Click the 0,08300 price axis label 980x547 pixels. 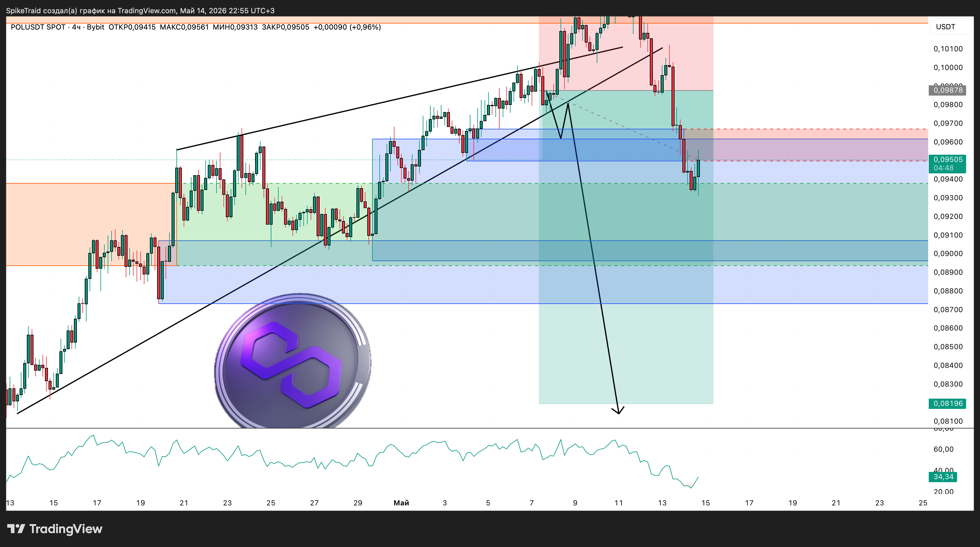[948, 384]
